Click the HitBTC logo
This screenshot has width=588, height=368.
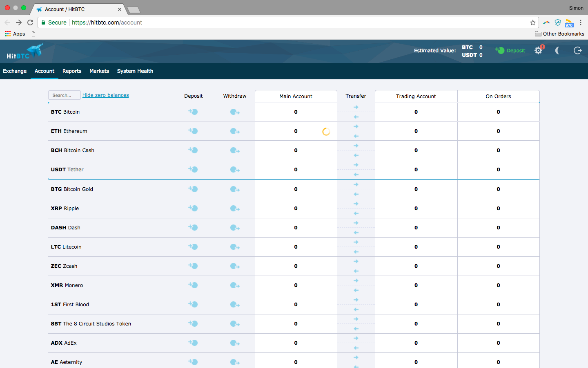click(x=25, y=51)
